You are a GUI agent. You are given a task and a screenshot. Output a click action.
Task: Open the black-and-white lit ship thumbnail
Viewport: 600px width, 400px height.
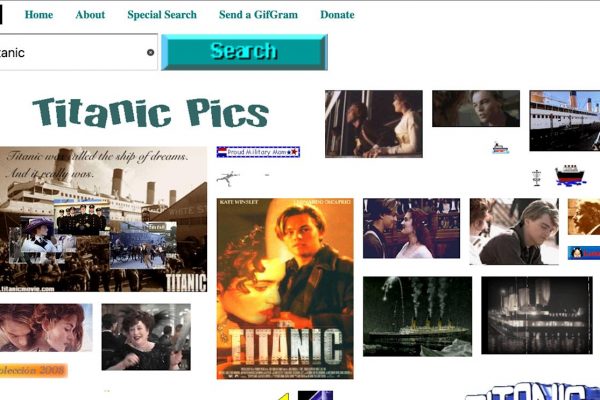tap(537, 315)
